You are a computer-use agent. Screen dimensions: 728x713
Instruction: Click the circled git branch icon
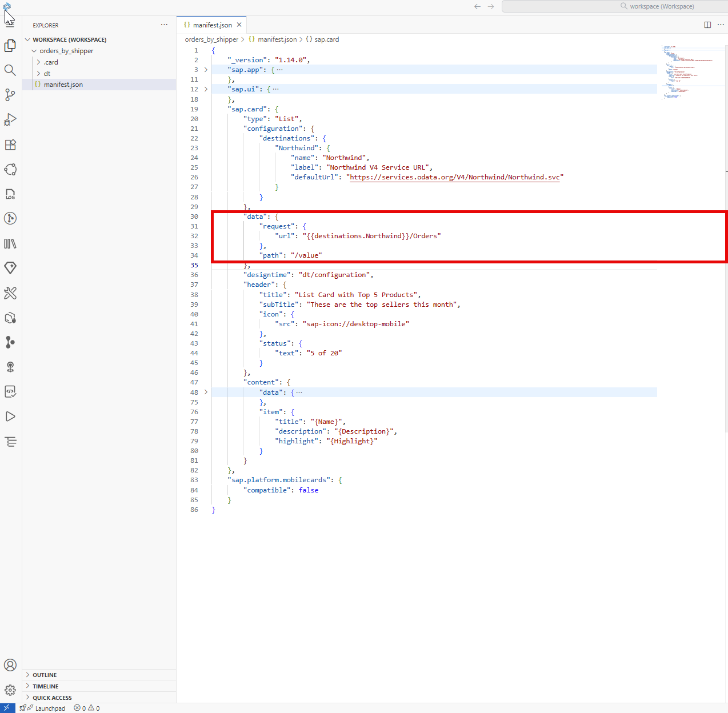click(10, 218)
